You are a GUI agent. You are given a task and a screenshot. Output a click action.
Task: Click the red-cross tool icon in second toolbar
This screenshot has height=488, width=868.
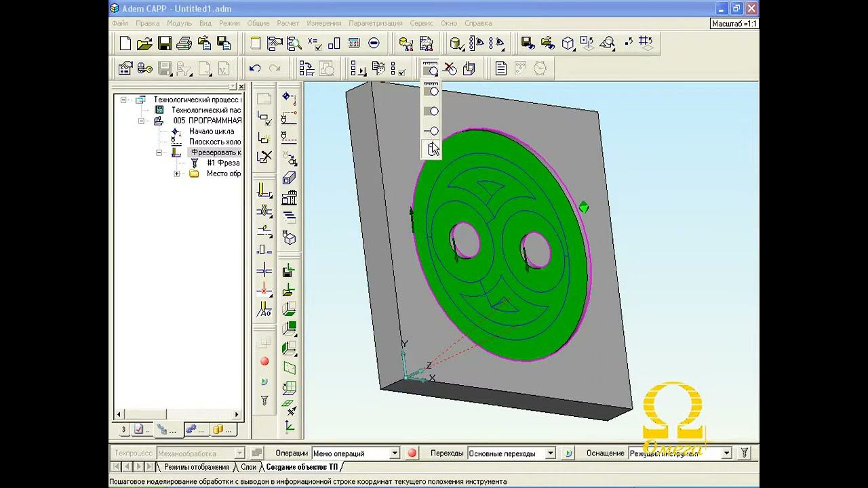pyautogui.click(x=450, y=68)
